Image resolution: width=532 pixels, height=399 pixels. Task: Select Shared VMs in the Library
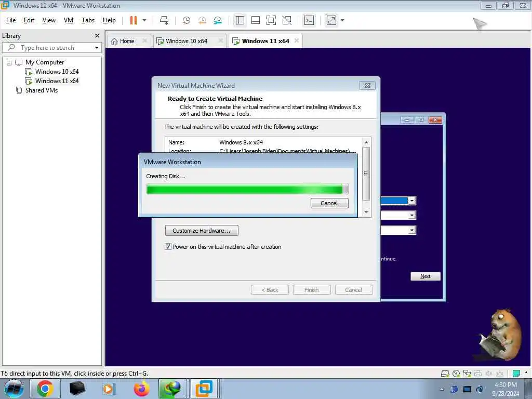(x=42, y=90)
